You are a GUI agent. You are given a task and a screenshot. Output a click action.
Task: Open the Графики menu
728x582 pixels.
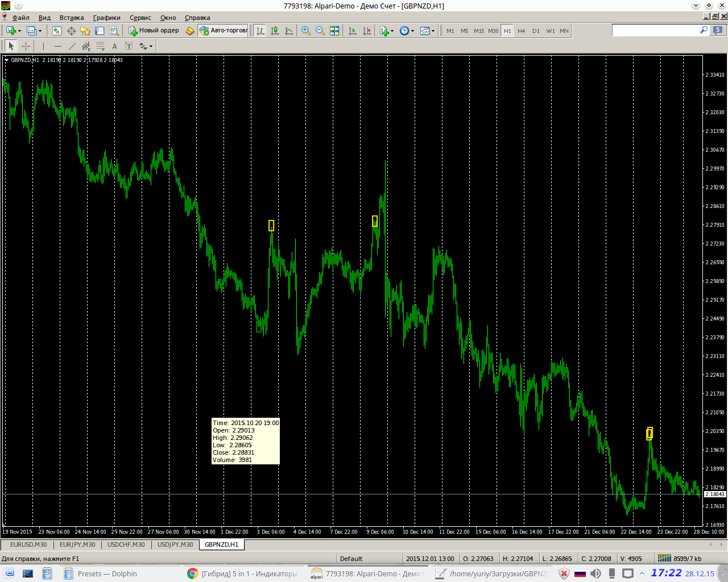click(107, 18)
